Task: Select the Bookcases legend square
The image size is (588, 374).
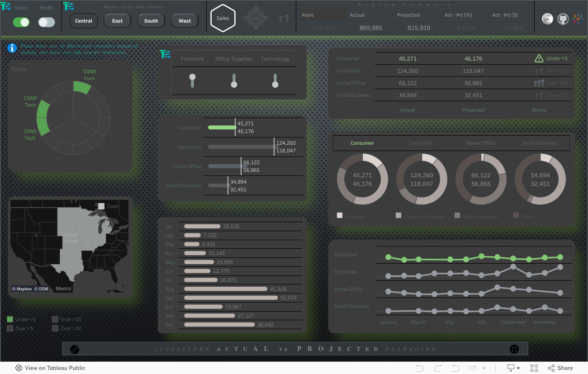Action: 340,216
